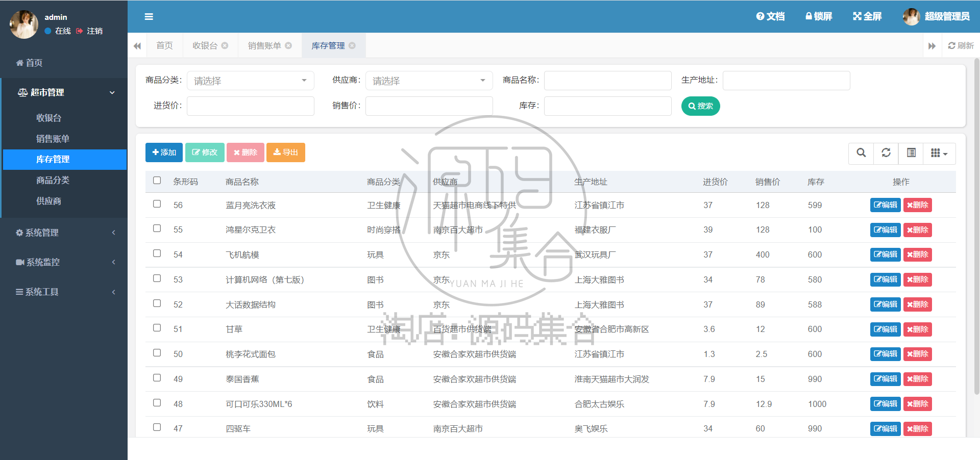Open the 商品分类 filter dropdown
The width and height of the screenshot is (980, 460).
251,81
